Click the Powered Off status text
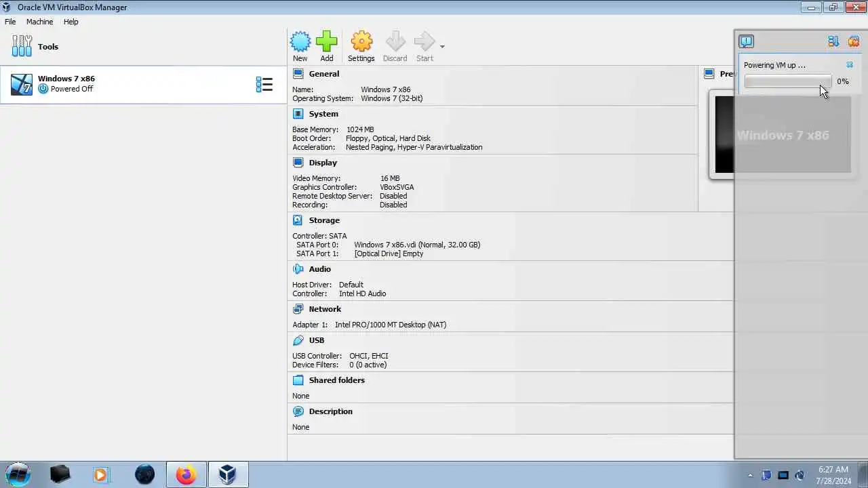Screen dimensions: 868x488 point(72,89)
